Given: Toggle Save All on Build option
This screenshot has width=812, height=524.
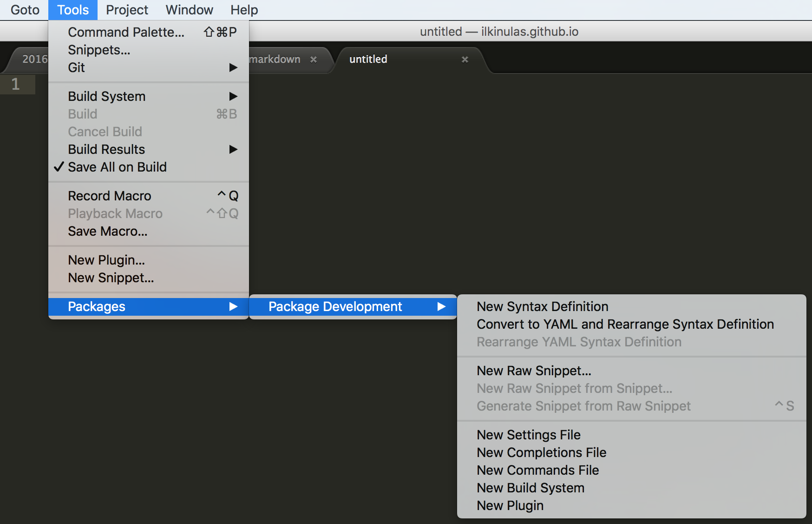Looking at the screenshot, I should pyautogui.click(x=149, y=167).
